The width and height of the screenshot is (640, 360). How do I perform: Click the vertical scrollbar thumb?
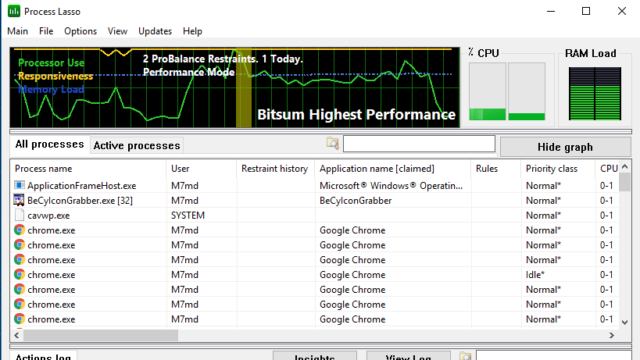(x=625, y=182)
